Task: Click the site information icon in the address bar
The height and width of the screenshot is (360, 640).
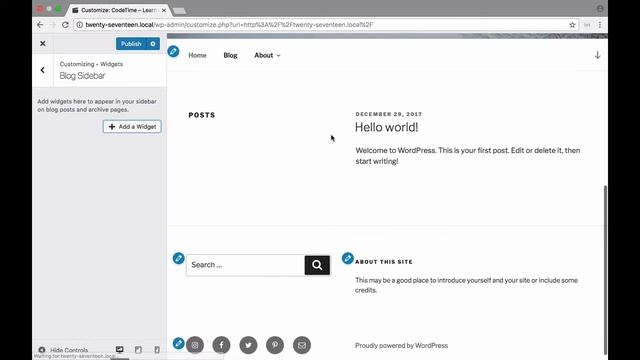Action: [x=80, y=24]
